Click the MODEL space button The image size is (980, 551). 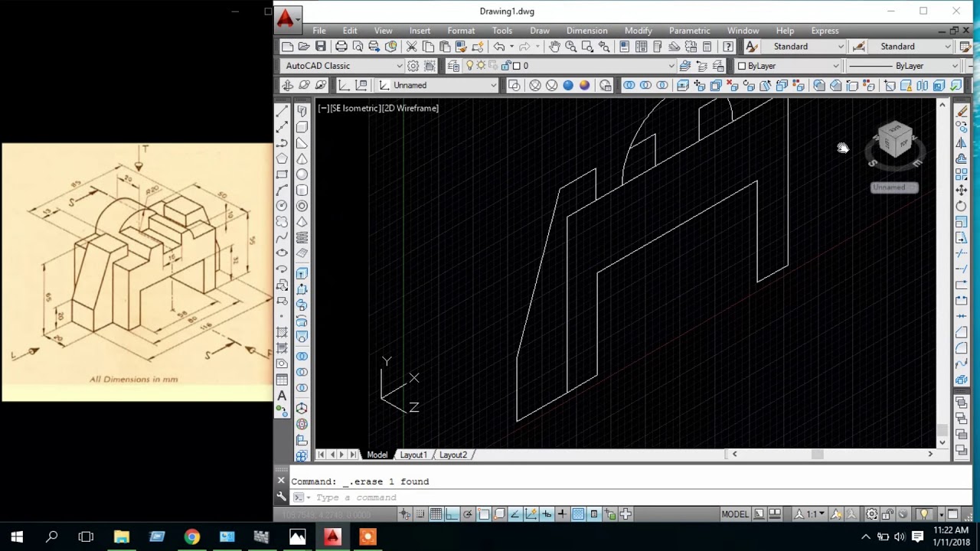tap(735, 514)
